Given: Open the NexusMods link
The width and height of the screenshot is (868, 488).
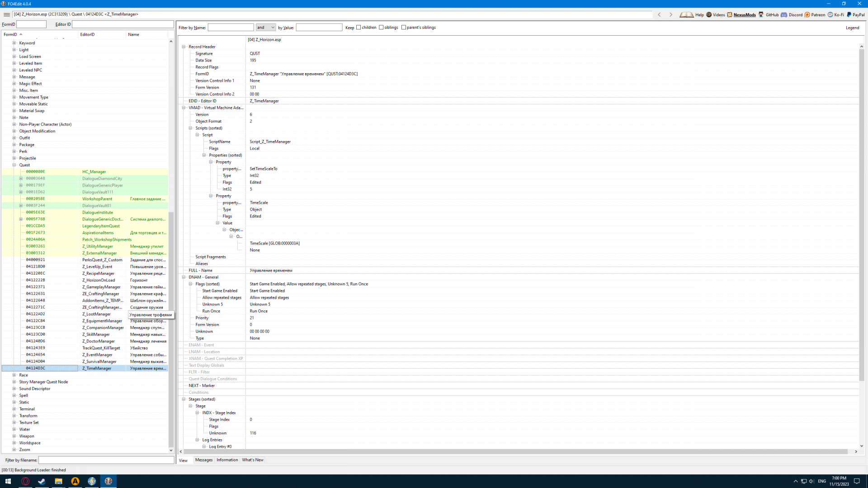Looking at the screenshot, I should click(x=744, y=14).
